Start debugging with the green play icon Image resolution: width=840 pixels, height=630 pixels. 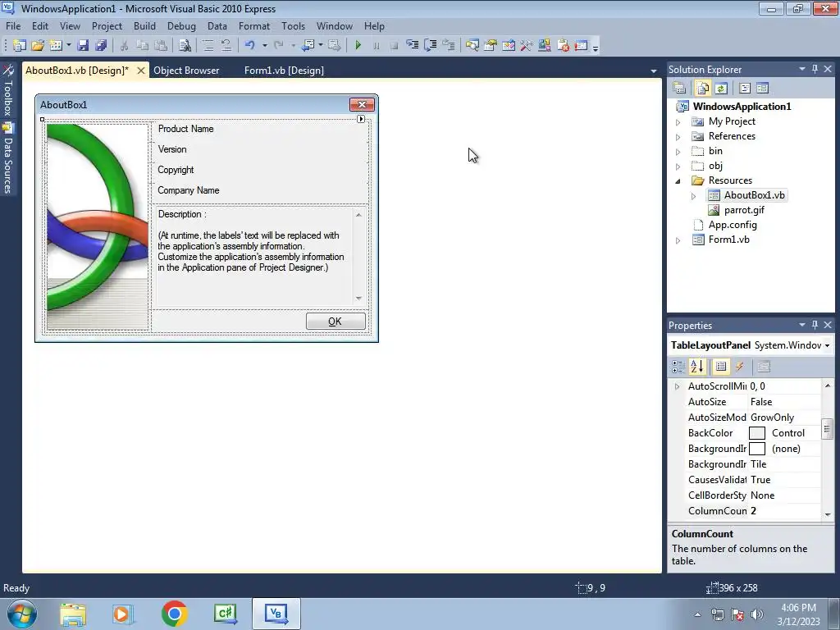click(x=358, y=46)
